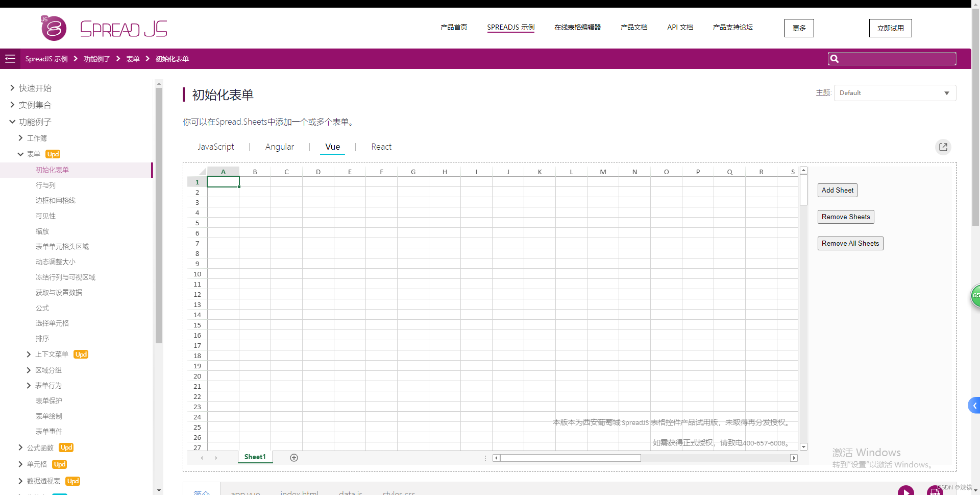This screenshot has height=495, width=980.
Task: Expand the 上下文菜单 node
Action: (x=29, y=354)
